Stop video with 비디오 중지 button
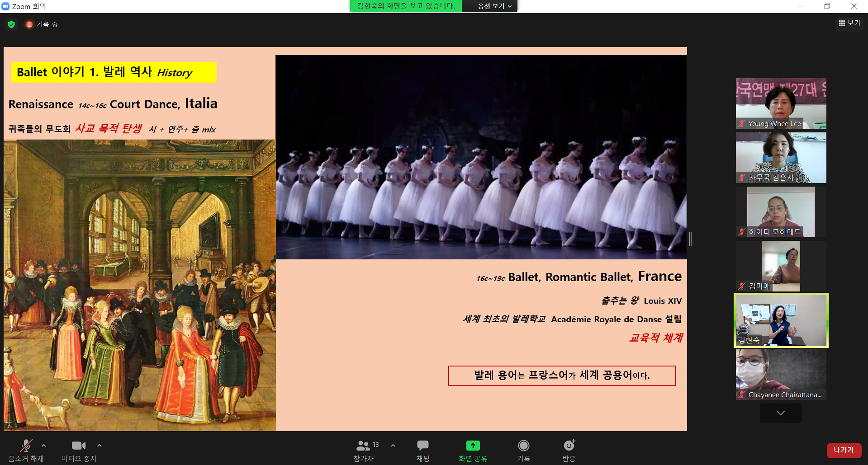This screenshot has width=868, height=465. [x=79, y=451]
